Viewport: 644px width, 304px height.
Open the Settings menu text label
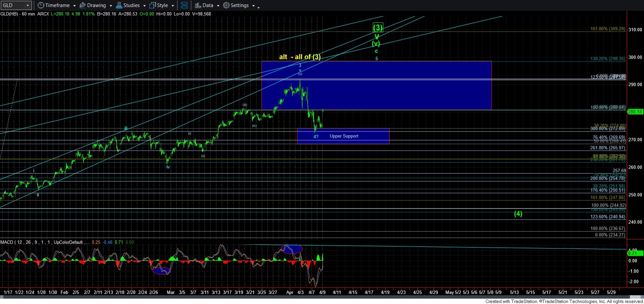coord(240,5)
